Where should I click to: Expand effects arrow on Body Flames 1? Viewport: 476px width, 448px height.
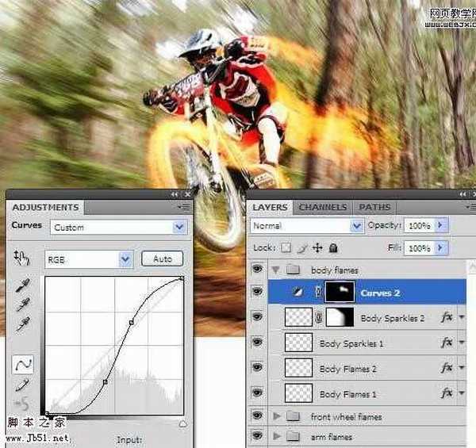pos(462,393)
